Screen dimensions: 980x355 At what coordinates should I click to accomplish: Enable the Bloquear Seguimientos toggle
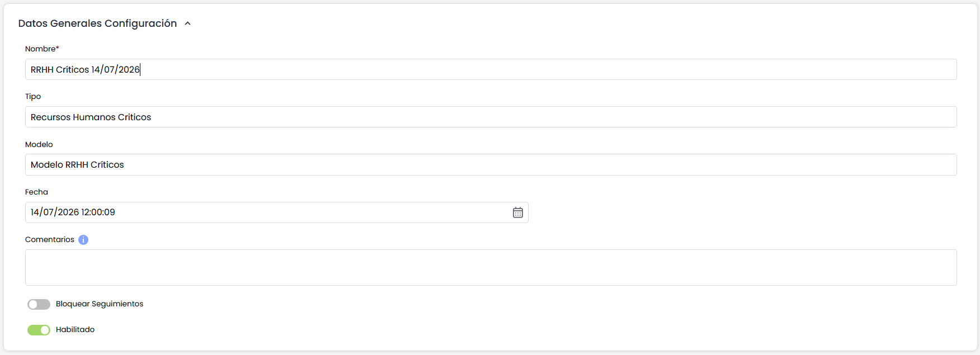click(39, 304)
